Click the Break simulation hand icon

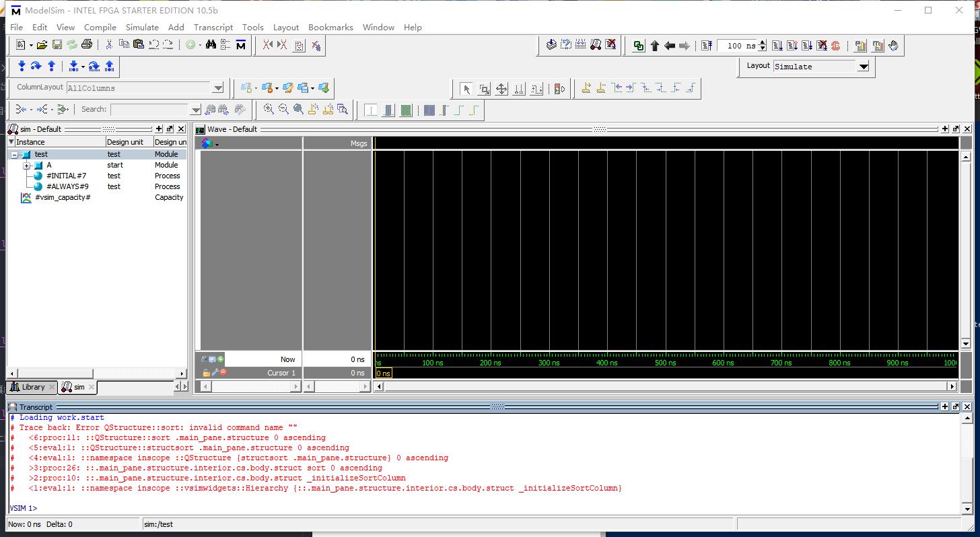coord(893,46)
